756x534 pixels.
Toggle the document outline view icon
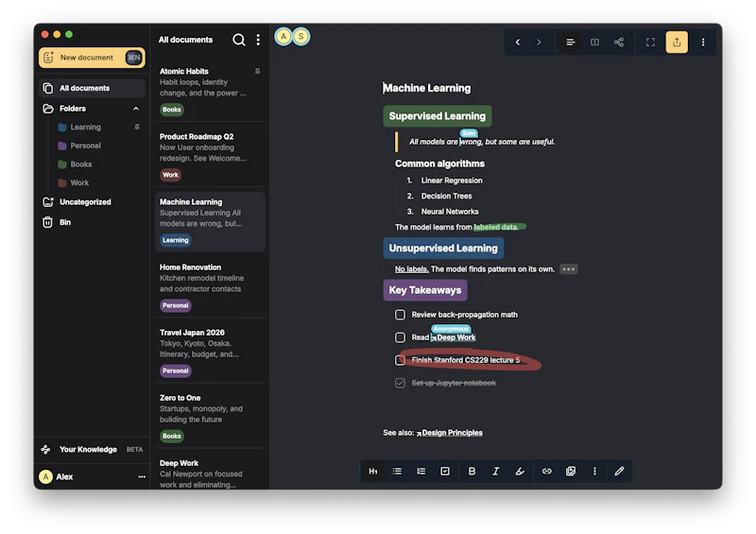(x=571, y=43)
